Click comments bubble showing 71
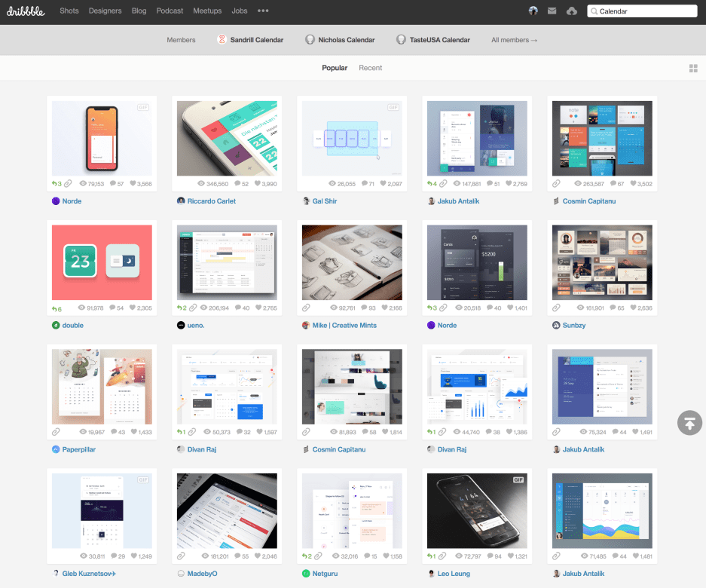Viewport: 706px width, 588px height. pyautogui.click(x=364, y=183)
